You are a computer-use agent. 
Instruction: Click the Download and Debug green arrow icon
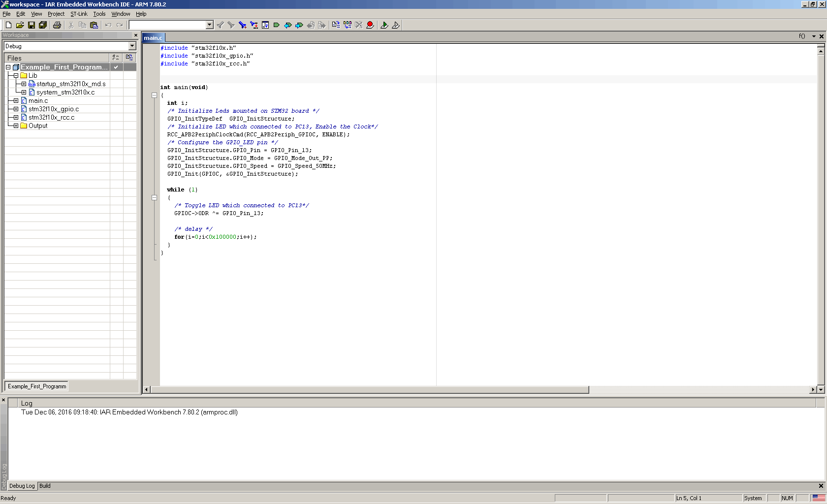tap(384, 25)
